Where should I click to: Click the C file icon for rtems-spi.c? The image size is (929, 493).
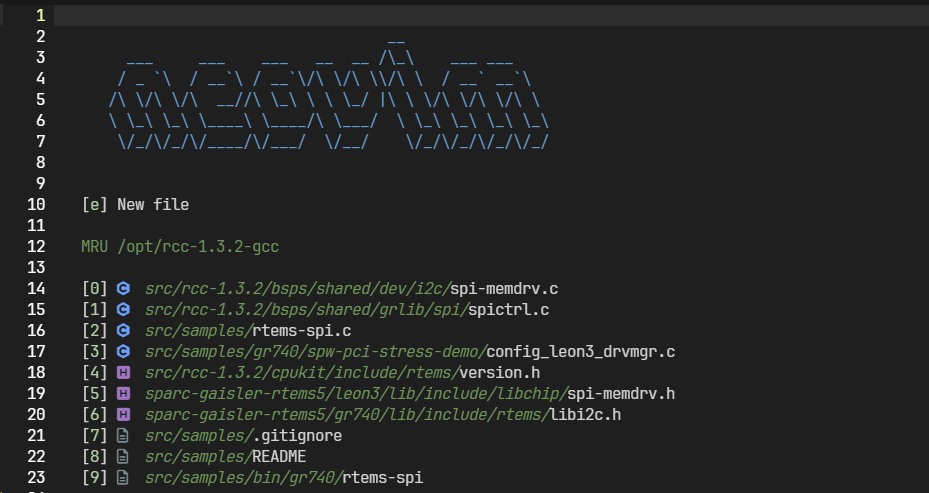[123, 331]
